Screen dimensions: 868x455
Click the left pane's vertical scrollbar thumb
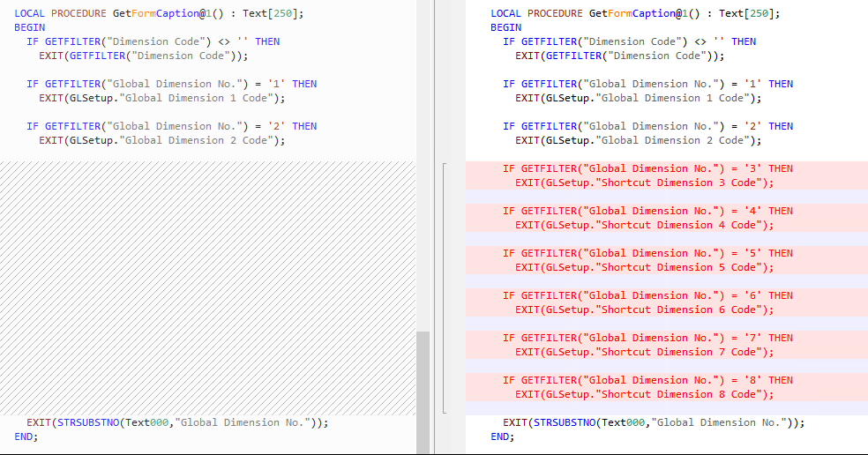point(423,392)
